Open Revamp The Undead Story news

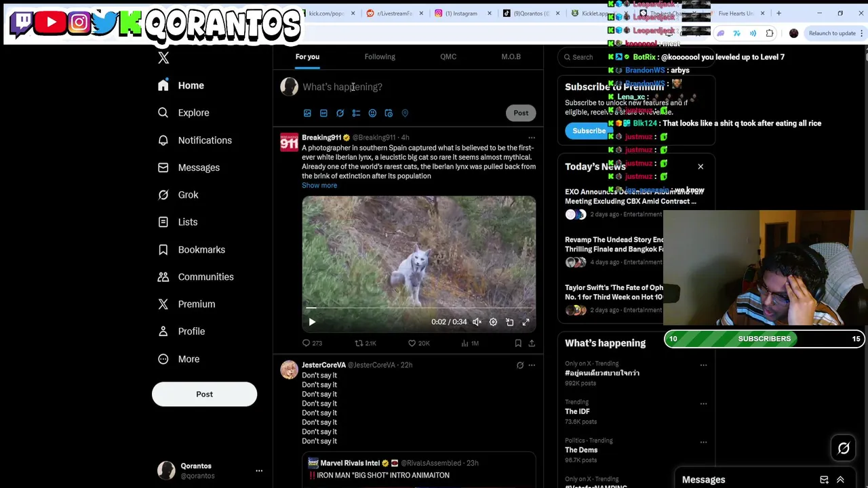[614, 250]
